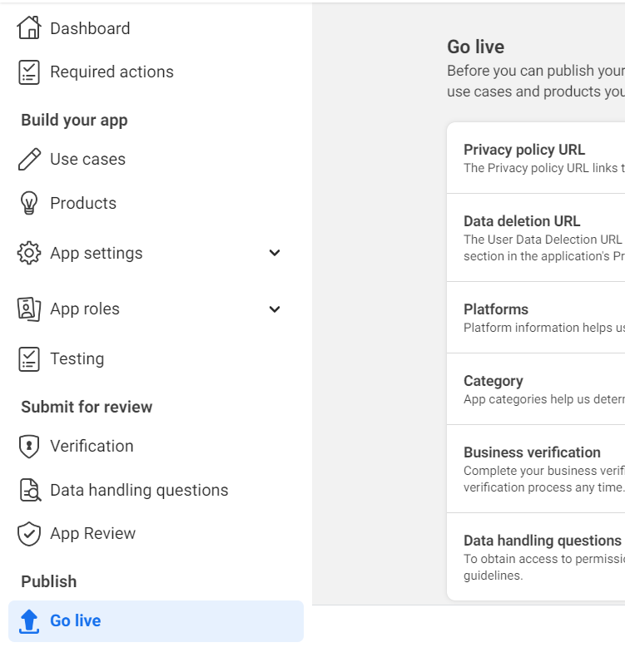The height and width of the screenshot is (672, 625).
Task: Select the Required actions checklist icon
Action: (28, 72)
